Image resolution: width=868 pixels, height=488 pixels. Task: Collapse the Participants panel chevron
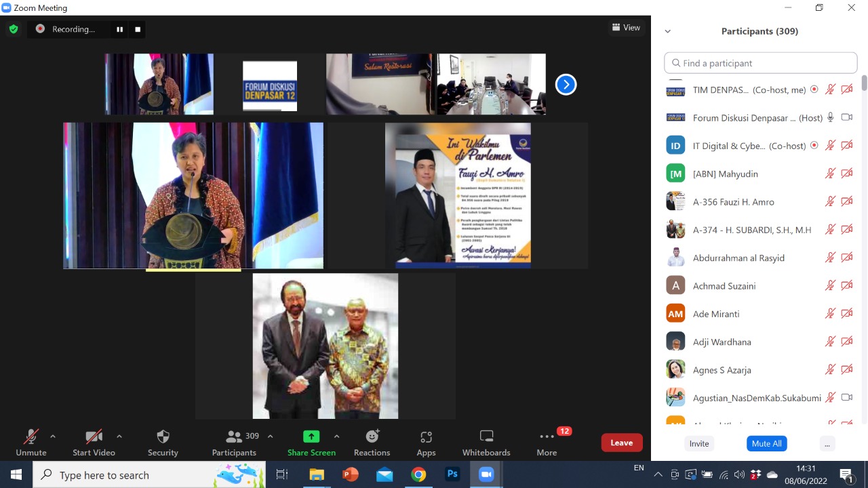[x=667, y=30]
